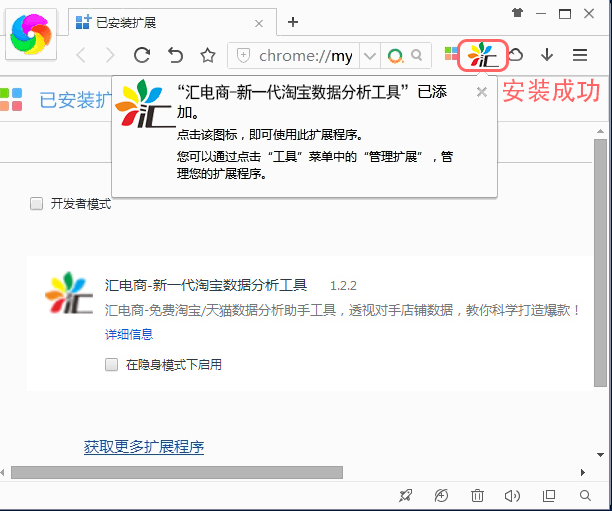
Task: Click the version number 1.2.2
Action: (x=343, y=286)
